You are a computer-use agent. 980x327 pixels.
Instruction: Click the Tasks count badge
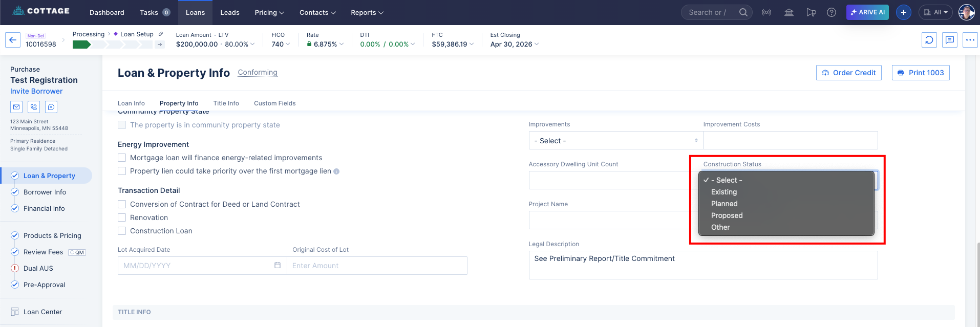pyautogui.click(x=166, y=12)
